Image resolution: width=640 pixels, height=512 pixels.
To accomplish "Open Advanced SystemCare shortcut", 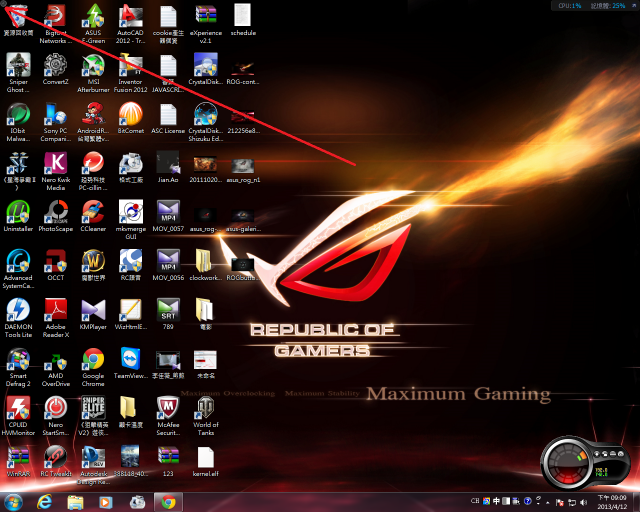I will (18, 269).
